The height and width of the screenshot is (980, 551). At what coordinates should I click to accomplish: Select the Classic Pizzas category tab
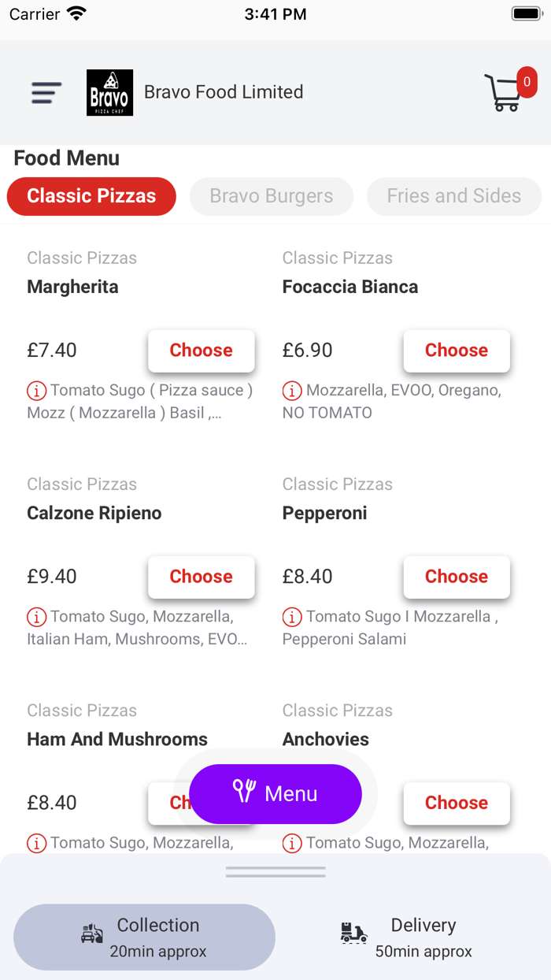pyautogui.click(x=91, y=196)
